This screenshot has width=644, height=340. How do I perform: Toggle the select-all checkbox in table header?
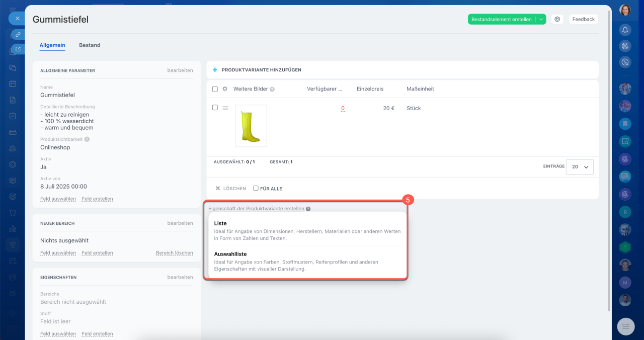click(215, 89)
